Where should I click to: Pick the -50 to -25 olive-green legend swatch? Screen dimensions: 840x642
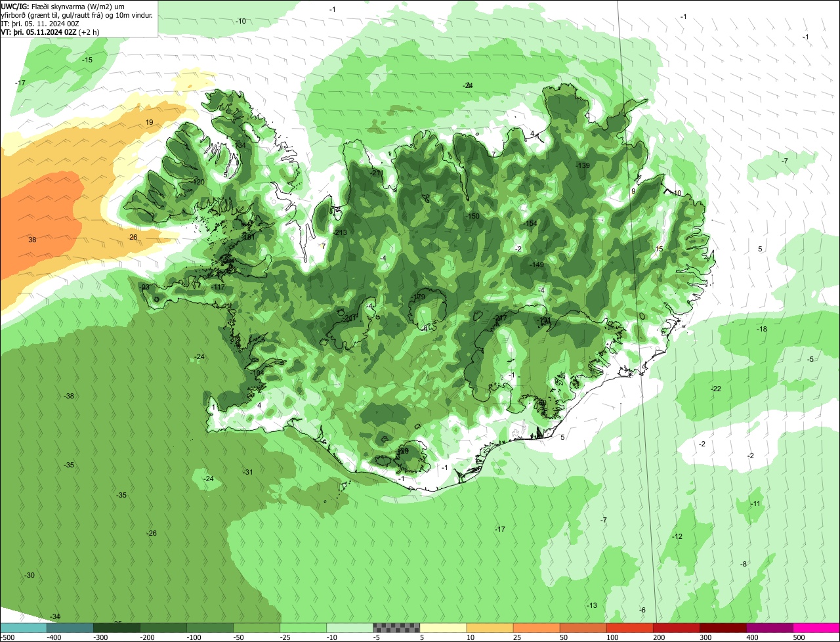[x=257, y=628]
